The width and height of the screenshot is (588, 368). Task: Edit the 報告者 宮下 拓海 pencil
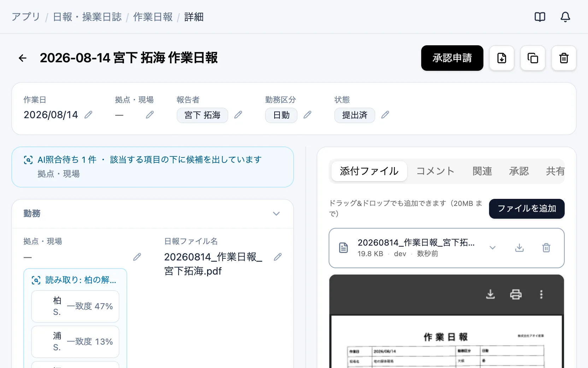point(238,115)
